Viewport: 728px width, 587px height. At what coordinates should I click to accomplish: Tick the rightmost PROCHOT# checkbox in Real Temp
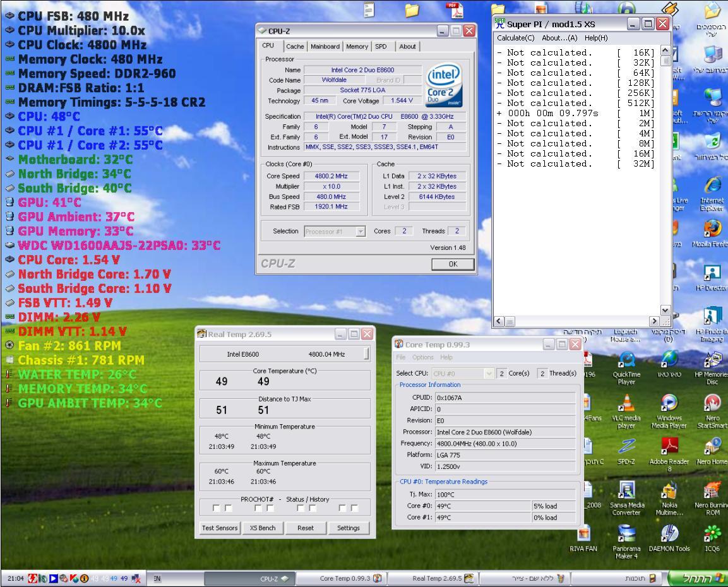pyautogui.click(x=354, y=508)
